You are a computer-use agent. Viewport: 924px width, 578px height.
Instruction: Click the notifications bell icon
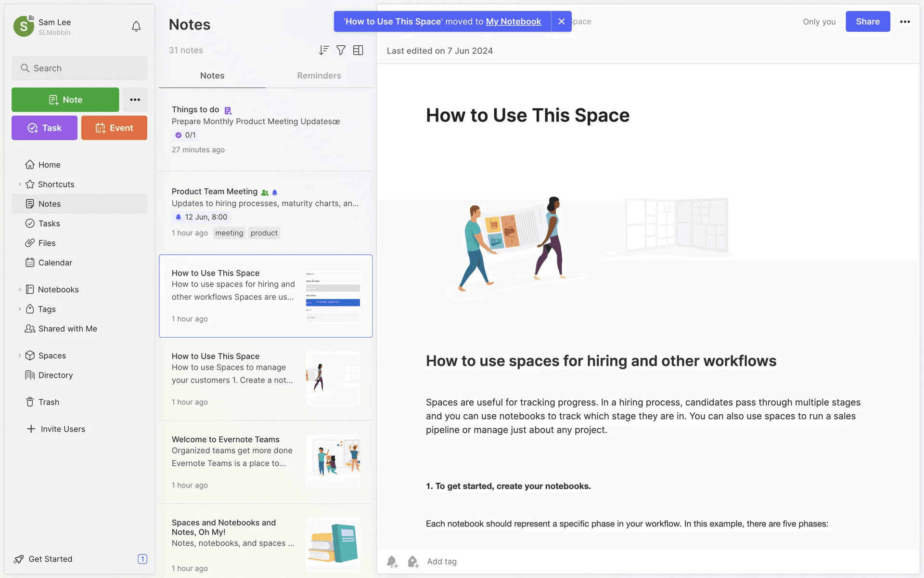coord(136,26)
